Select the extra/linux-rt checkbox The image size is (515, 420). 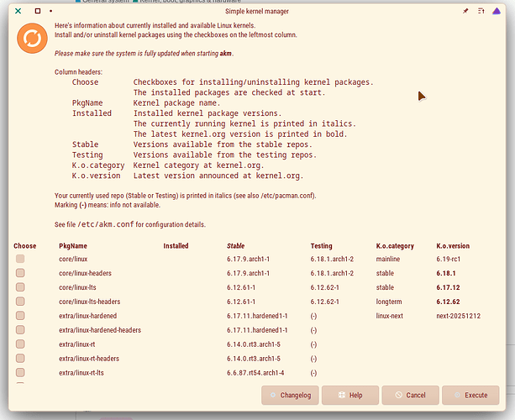click(20, 344)
